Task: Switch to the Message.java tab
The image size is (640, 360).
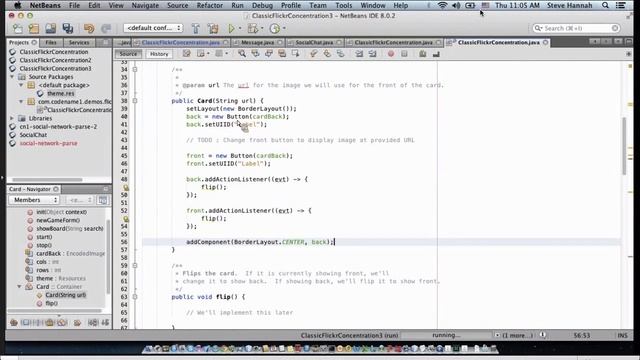Action: 258,42
